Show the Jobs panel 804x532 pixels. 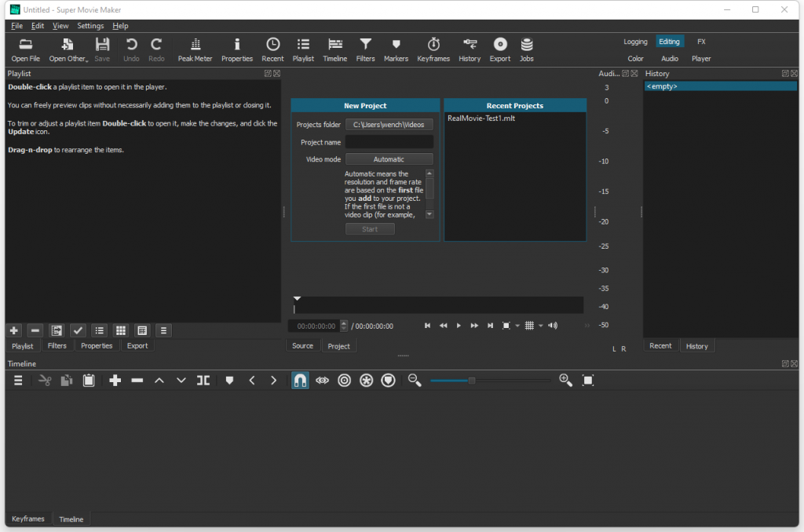(526, 49)
